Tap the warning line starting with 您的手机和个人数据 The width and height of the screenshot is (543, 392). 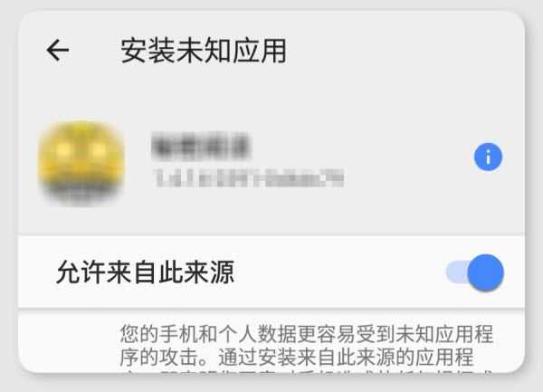pos(307,334)
